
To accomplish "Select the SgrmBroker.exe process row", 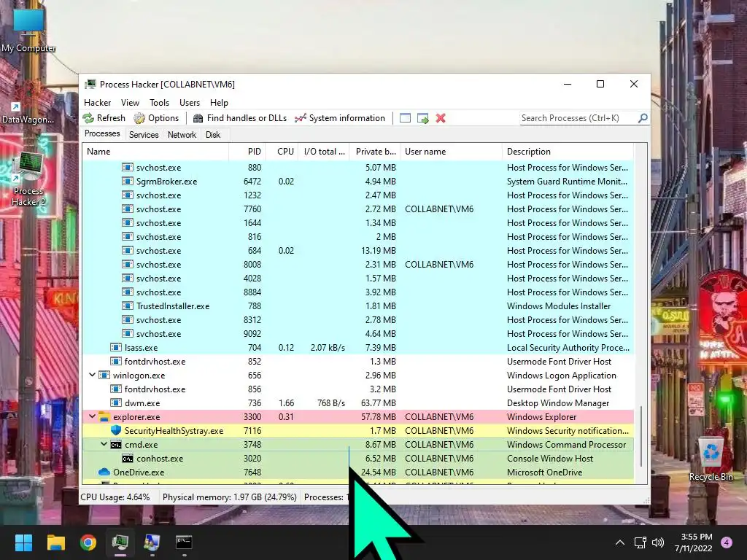I will point(358,182).
